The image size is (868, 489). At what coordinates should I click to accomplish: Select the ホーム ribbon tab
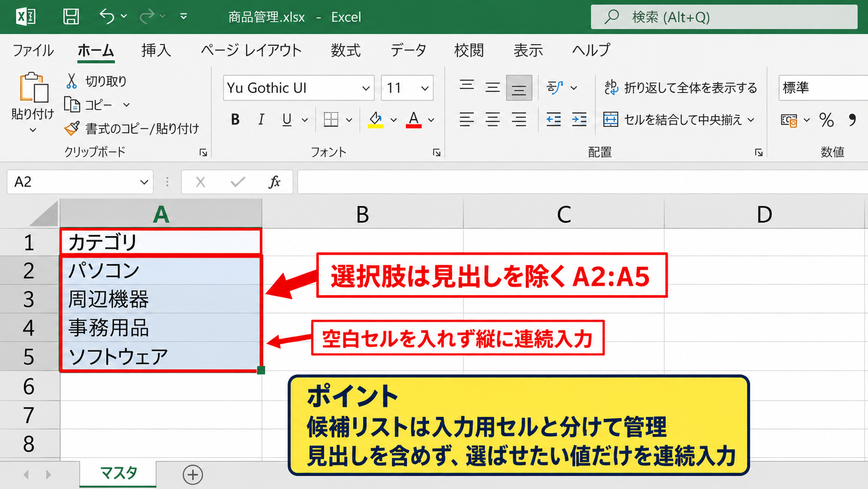point(96,50)
